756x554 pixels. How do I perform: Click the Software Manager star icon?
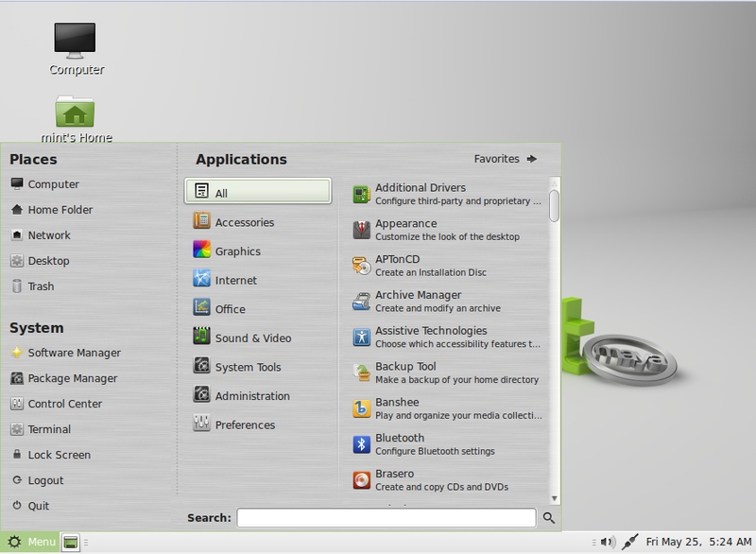(17, 353)
